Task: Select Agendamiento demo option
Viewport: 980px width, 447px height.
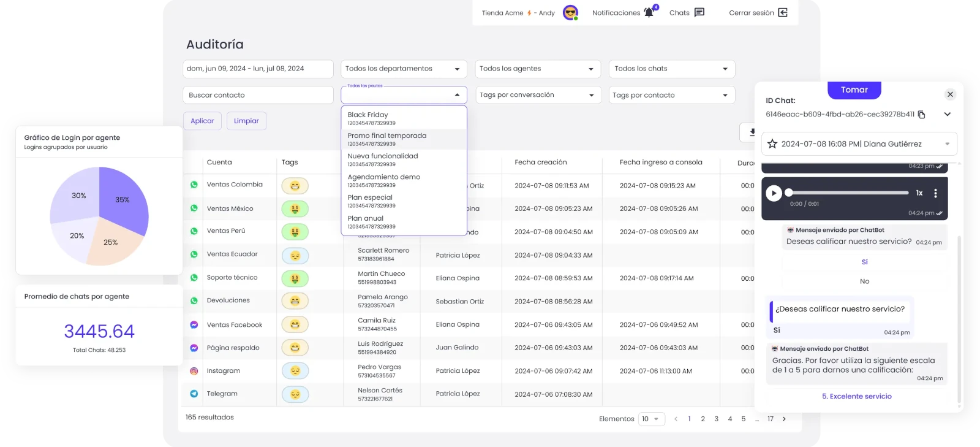Action: (x=404, y=180)
